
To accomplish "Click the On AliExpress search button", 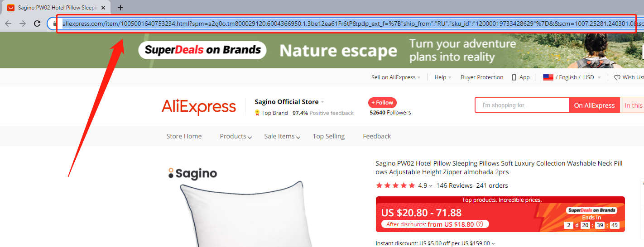I will pyautogui.click(x=594, y=105).
